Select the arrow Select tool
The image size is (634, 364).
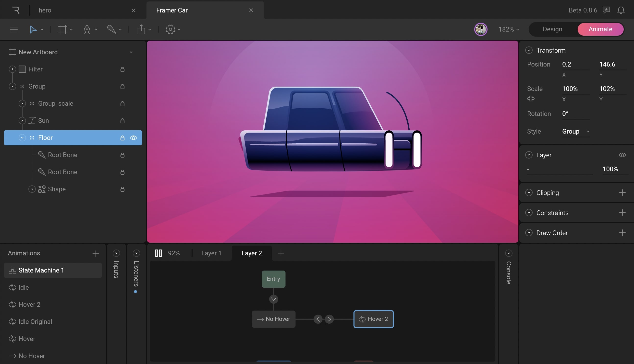(33, 30)
